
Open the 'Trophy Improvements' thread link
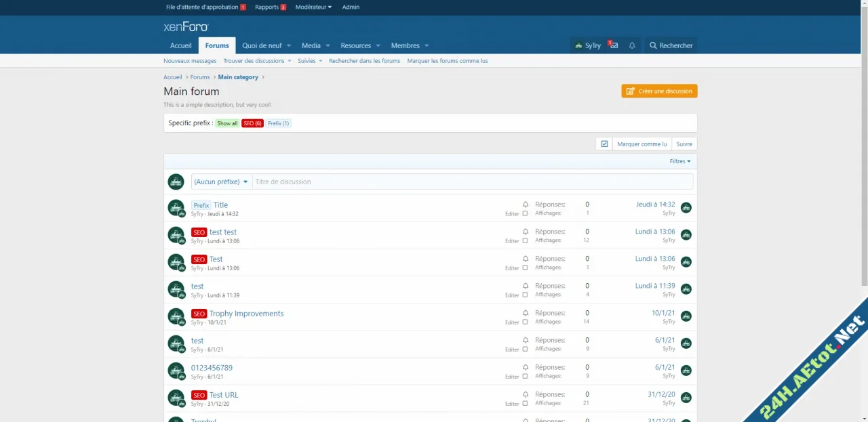(246, 314)
